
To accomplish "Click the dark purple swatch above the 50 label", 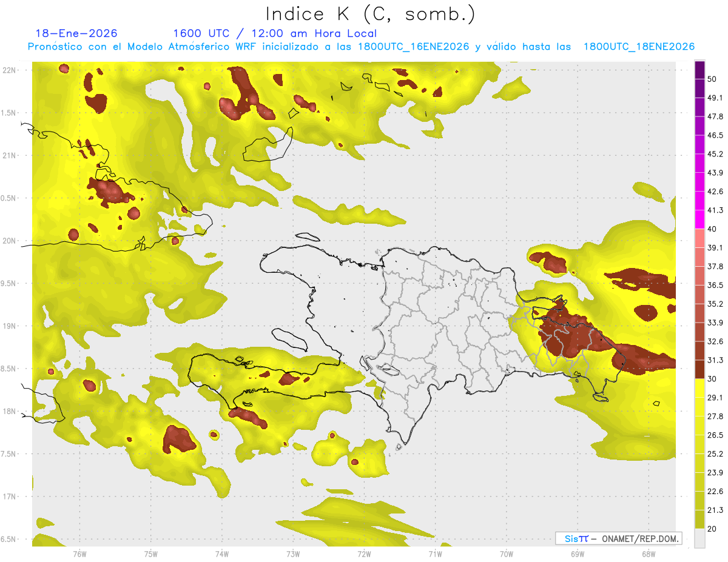I will pyautogui.click(x=700, y=70).
